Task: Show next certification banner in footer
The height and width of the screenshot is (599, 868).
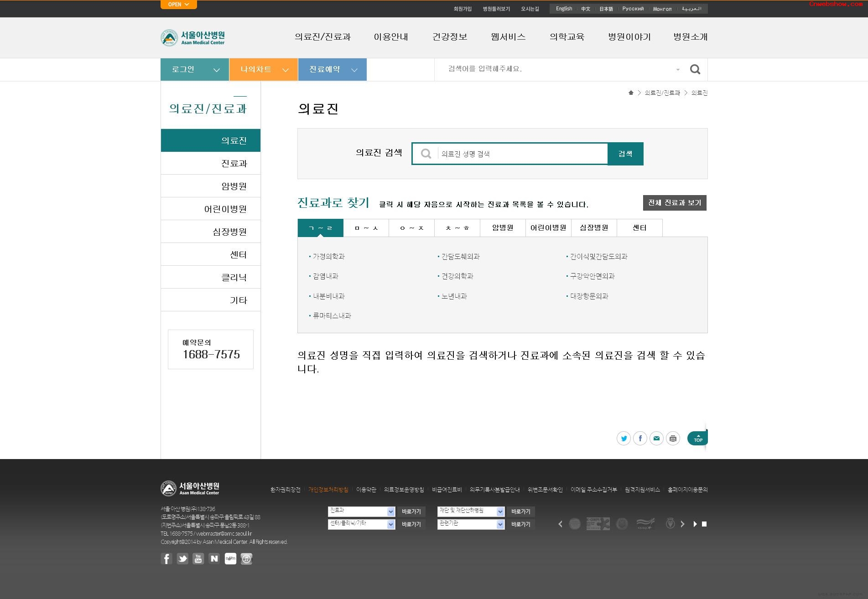Action: [682, 524]
